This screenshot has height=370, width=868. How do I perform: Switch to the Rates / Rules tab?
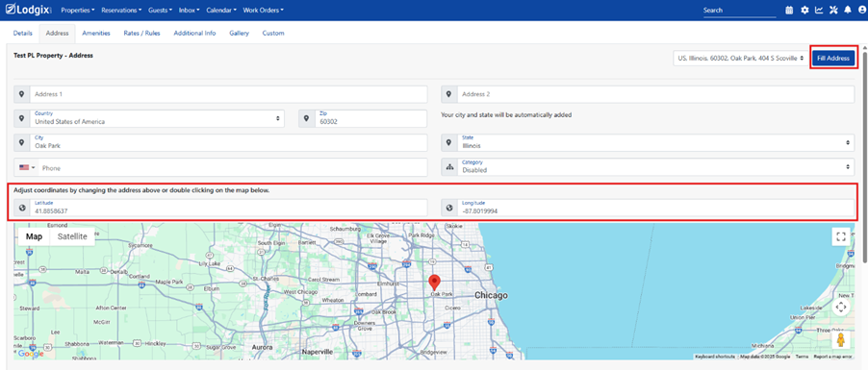pyautogui.click(x=142, y=34)
